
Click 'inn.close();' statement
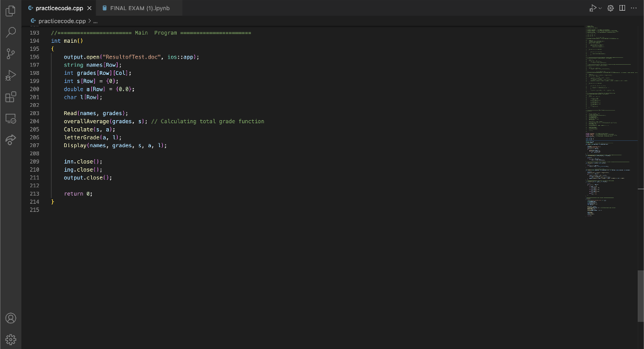point(83,162)
